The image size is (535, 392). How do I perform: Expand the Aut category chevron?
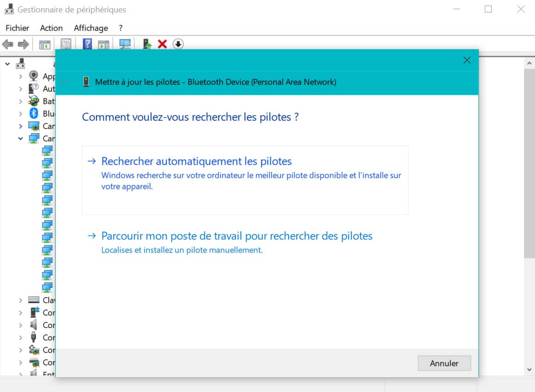[20, 89]
